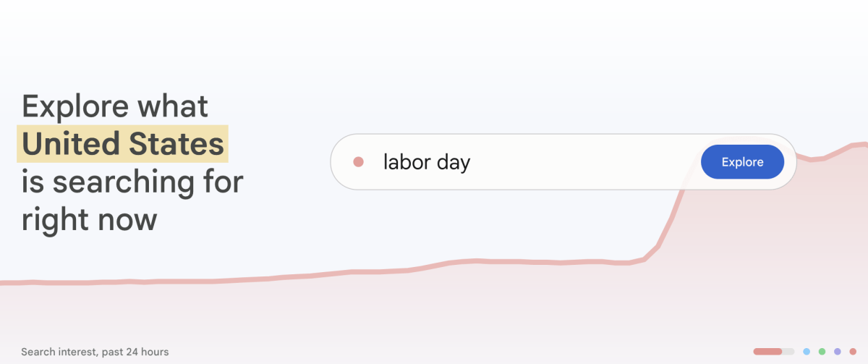Switch to the blue carousel dot
Image resolution: width=868 pixels, height=364 pixels.
click(807, 352)
